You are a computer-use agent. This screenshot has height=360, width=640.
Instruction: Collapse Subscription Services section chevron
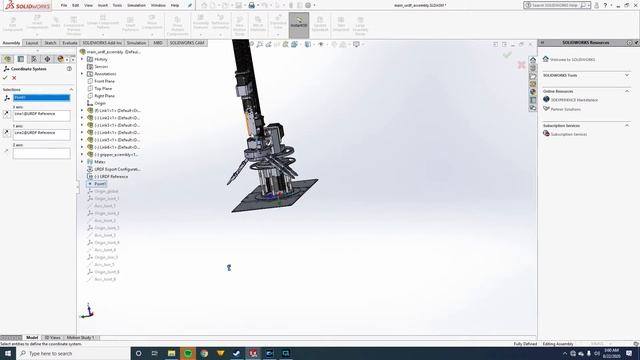[627, 126]
